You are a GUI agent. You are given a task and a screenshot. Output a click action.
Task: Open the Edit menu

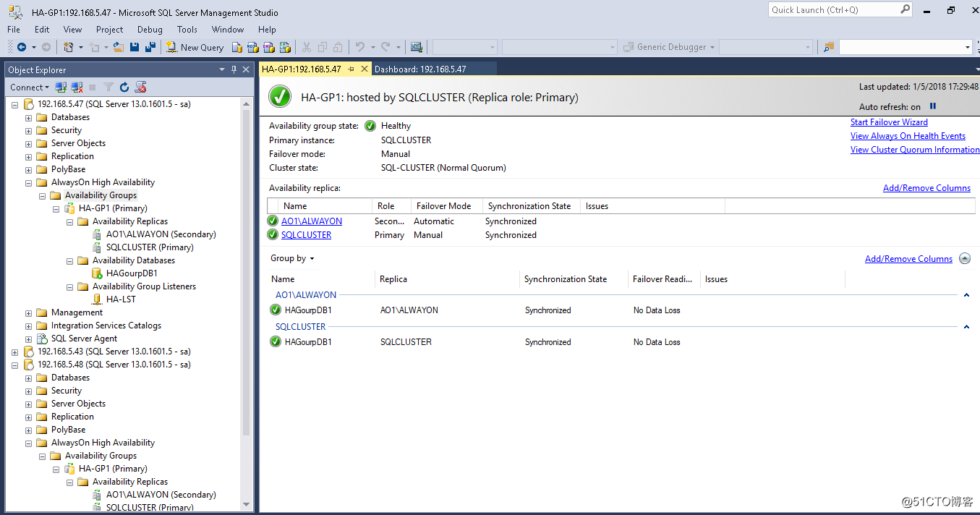(x=42, y=30)
